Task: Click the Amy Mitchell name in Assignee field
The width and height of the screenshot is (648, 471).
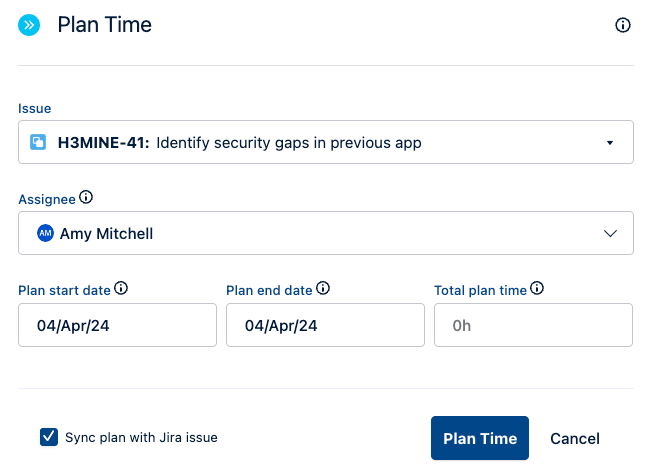Action: 107,233
